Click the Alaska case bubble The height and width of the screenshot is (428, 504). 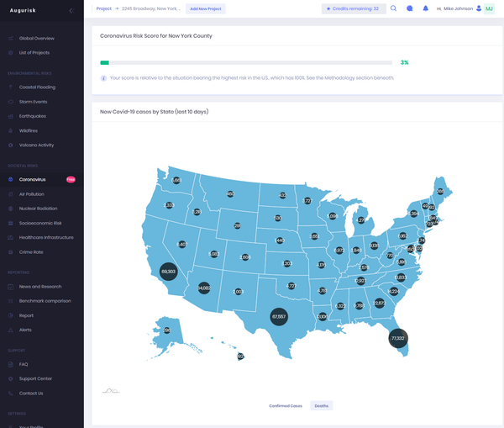[x=166, y=330]
